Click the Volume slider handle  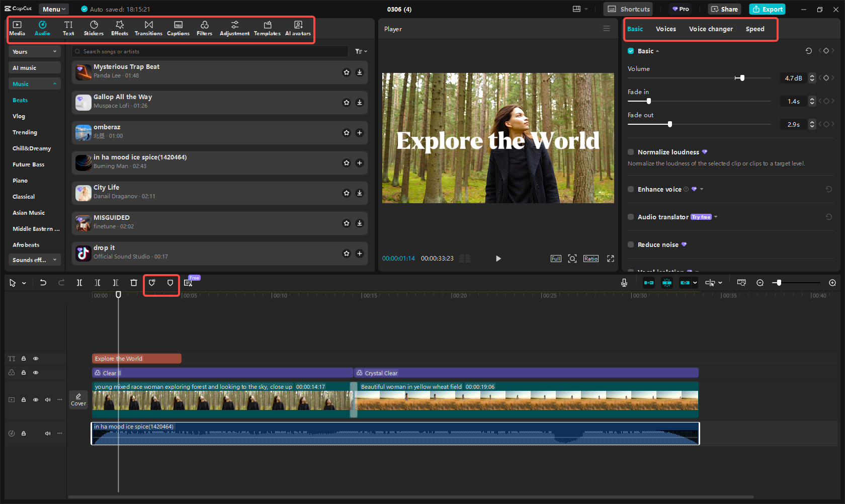pos(742,78)
